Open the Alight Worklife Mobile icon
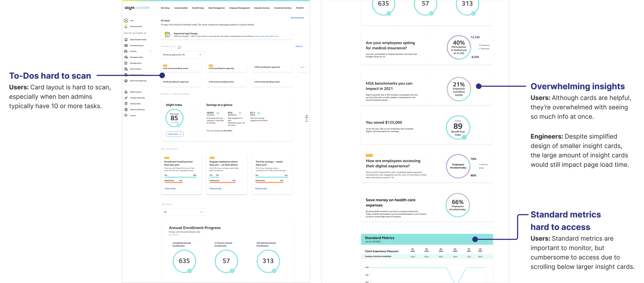The image size is (644, 283). click(x=126, y=40)
